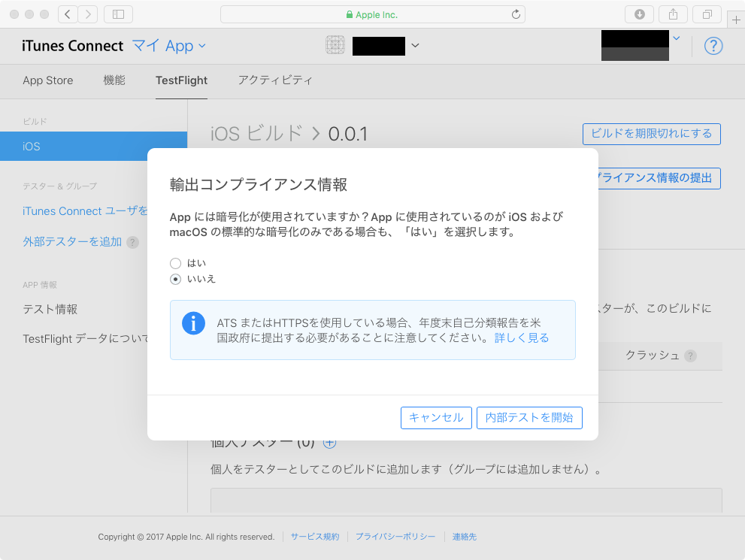Click the iTunes Connect title
The width and height of the screenshot is (745, 560).
click(72, 46)
